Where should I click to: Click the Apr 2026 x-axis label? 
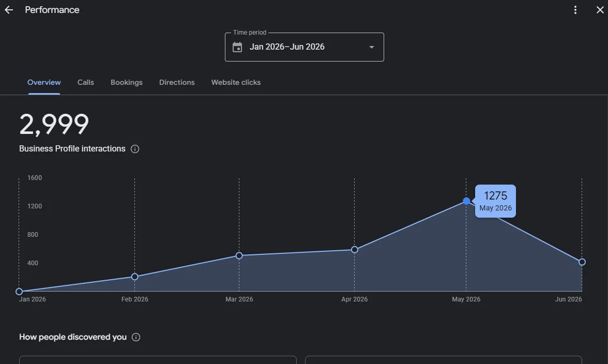355,299
